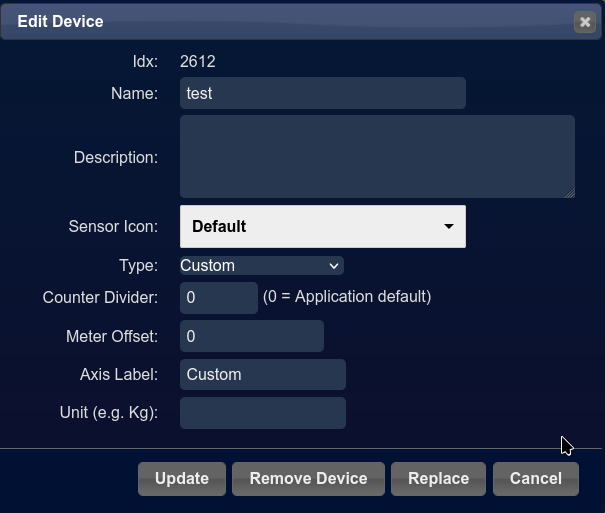The width and height of the screenshot is (605, 513).
Task: Open the Sensor Icon dropdown
Action: (x=323, y=226)
